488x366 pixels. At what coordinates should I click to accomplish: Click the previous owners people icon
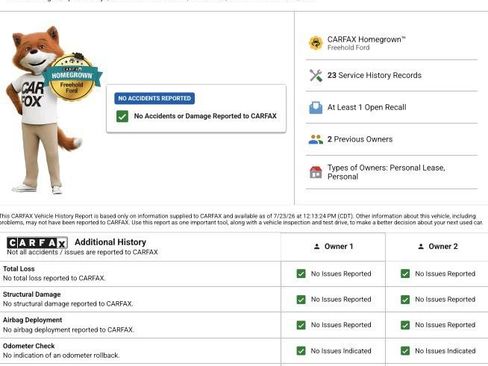(316, 139)
